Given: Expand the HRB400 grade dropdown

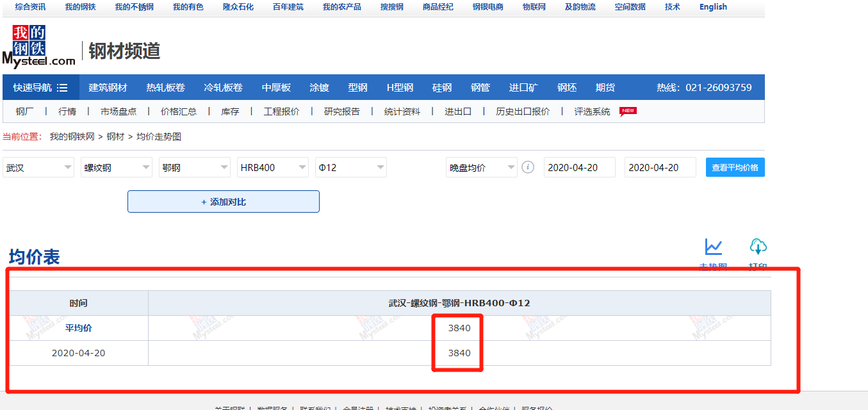Looking at the screenshot, I should 273,167.
